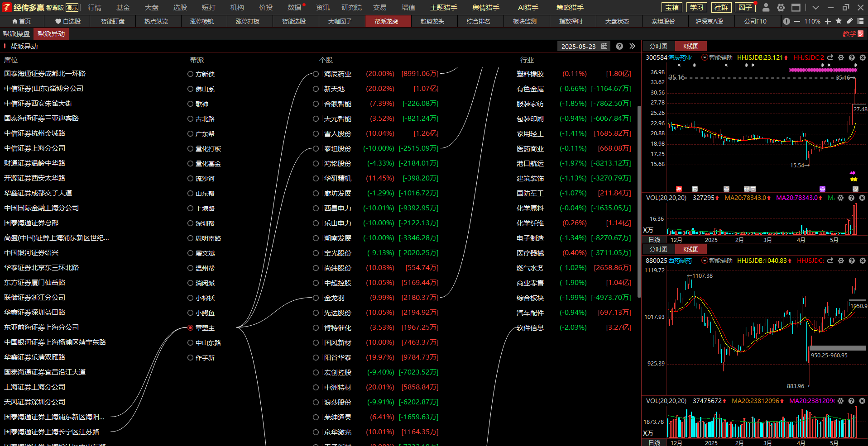Open settings gear on 西药制药 chart
868x446 pixels.
click(x=841, y=261)
